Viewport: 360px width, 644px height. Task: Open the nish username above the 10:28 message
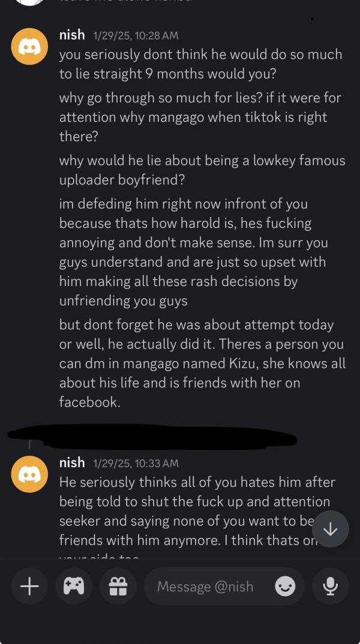tap(72, 35)
